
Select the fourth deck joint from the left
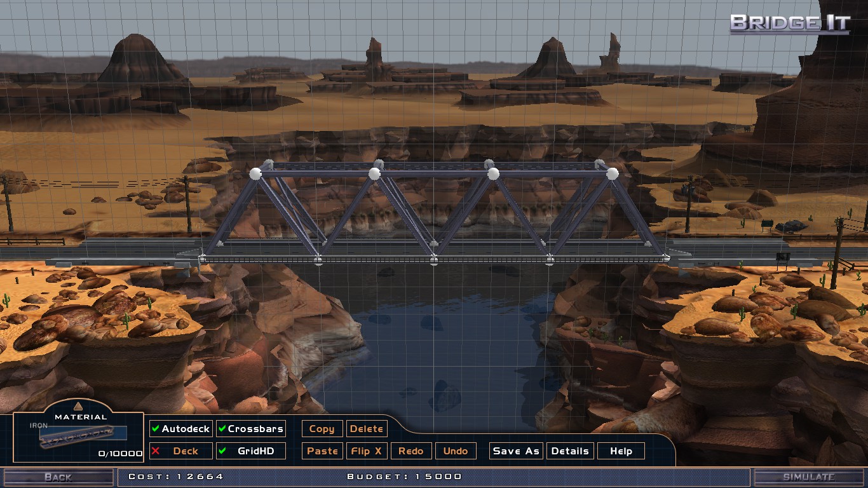point(550,260)
